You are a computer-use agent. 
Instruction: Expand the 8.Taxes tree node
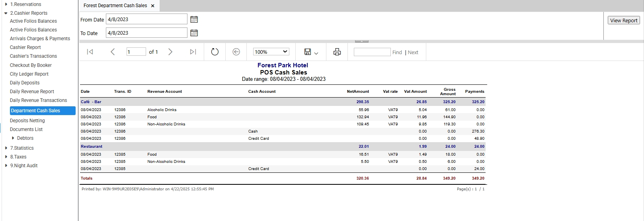pos(6,157)
